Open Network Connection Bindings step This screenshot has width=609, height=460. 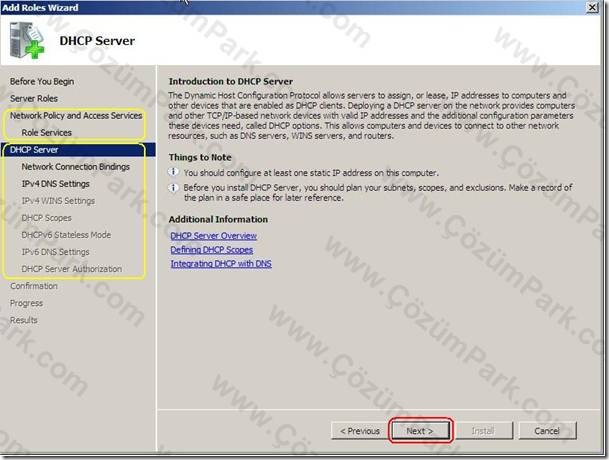(76, 167)
